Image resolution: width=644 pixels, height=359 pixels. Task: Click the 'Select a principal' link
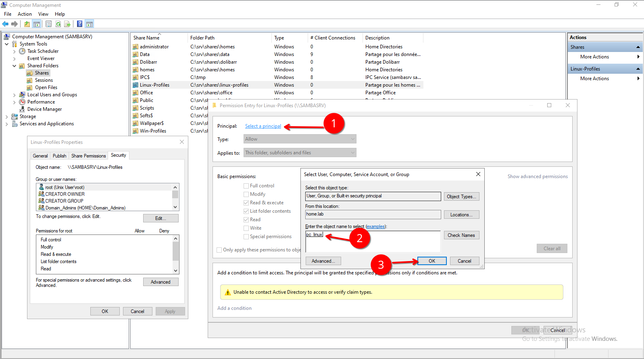pos(263,126)
